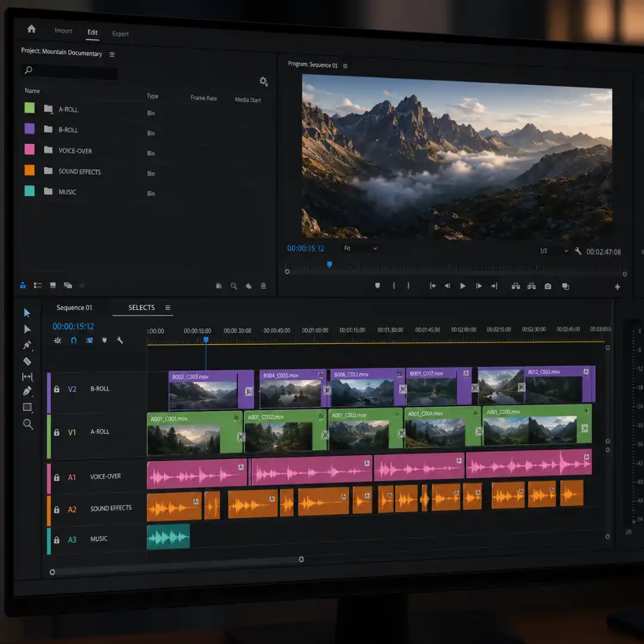The width and height of the screenshot is (644, 644).
Task: Click the Go to In button
Action: (x=432, y=286)
